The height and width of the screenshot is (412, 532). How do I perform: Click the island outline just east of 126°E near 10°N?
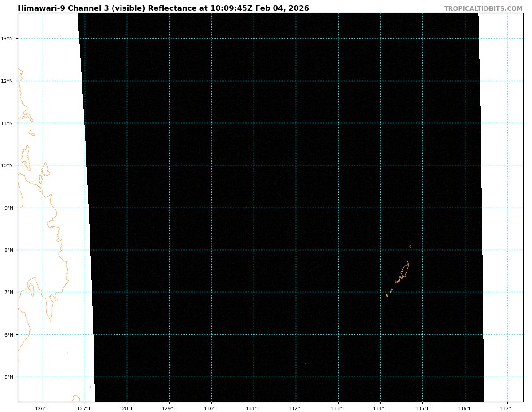[45, 169]
